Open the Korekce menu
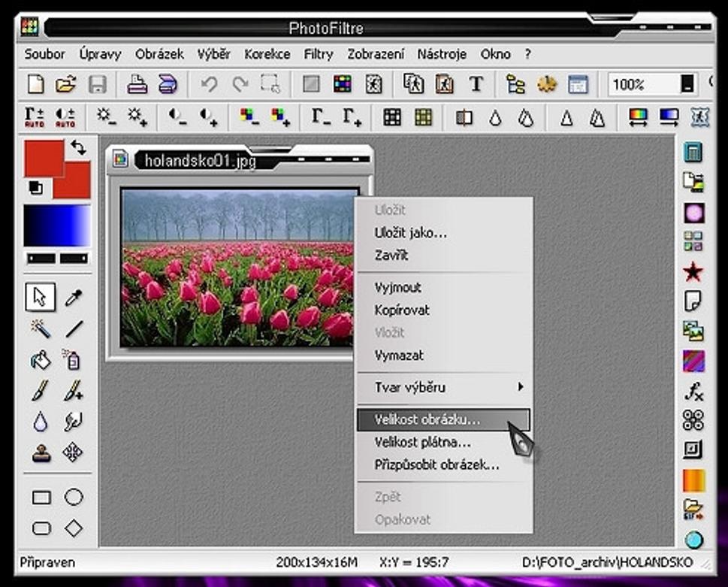 [267, 54]
